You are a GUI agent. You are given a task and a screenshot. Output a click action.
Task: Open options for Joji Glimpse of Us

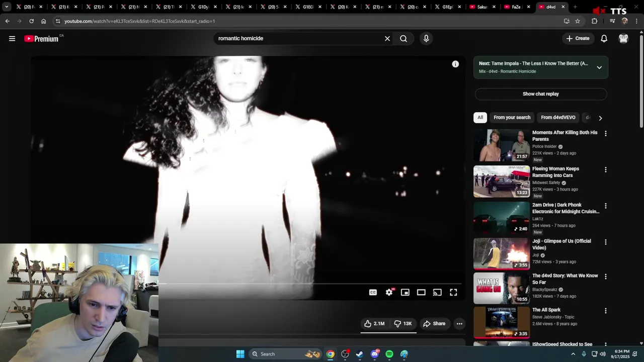[x=605, y=242]
